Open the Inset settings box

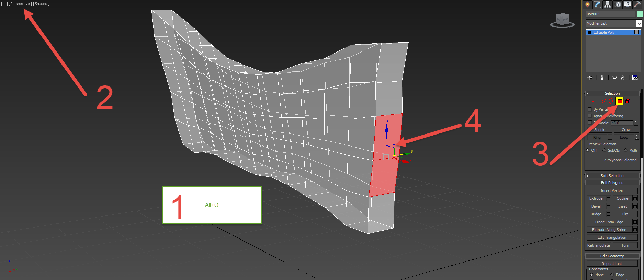[635, 206]
